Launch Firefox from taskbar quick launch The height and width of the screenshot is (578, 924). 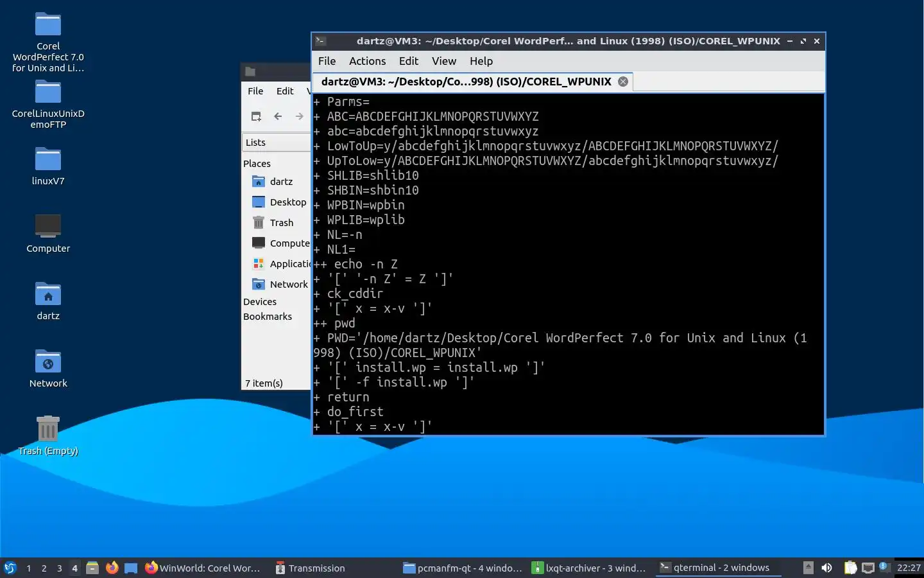pyautogui.click(x=112, y=568)
